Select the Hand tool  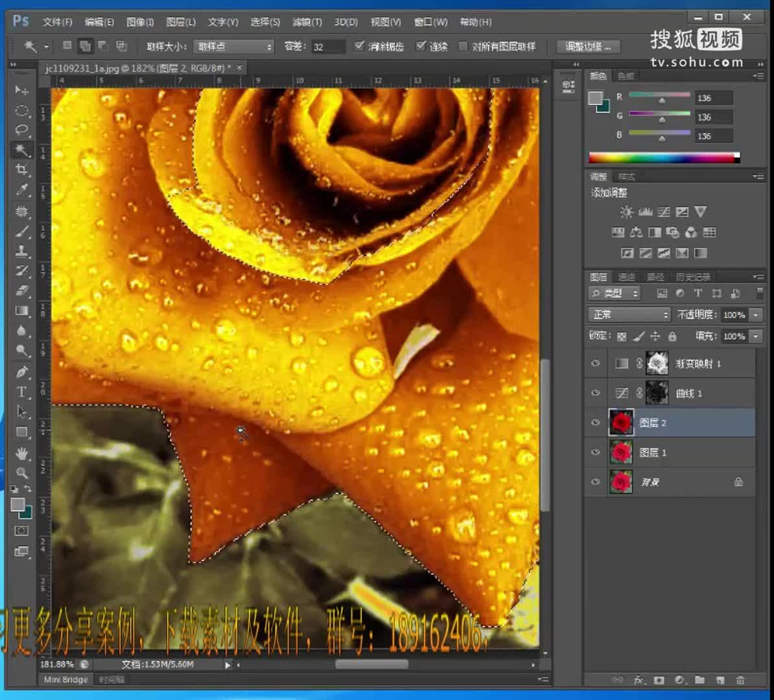click(21, 452)
